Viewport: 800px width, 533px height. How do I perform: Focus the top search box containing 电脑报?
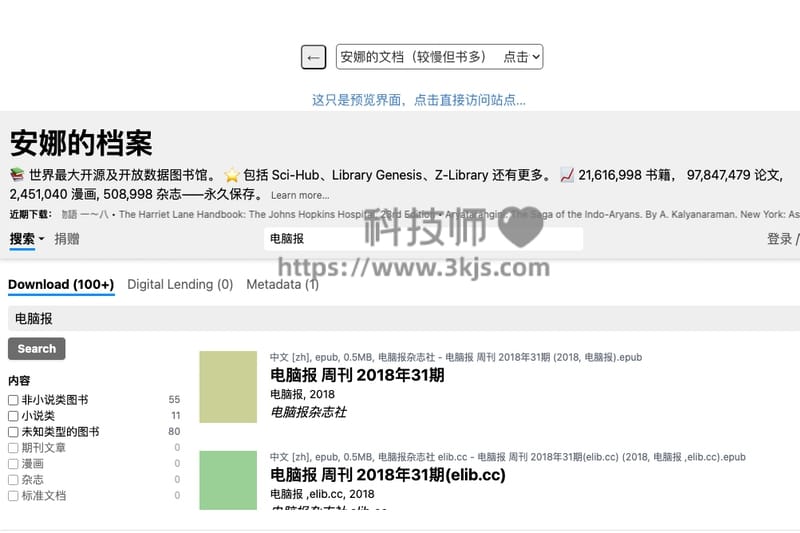pyautogui.click(x=423, y=239)
